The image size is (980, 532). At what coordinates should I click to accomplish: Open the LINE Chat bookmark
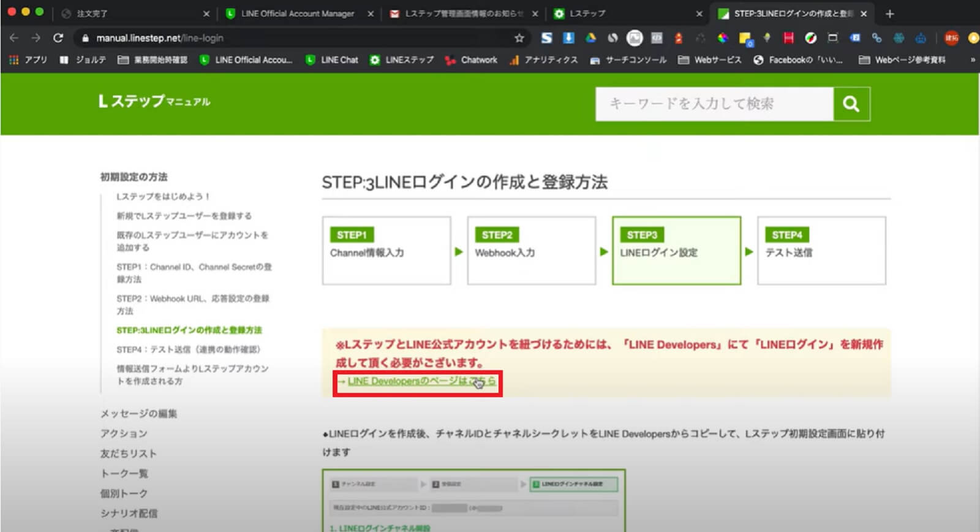(x=332, y=59)
